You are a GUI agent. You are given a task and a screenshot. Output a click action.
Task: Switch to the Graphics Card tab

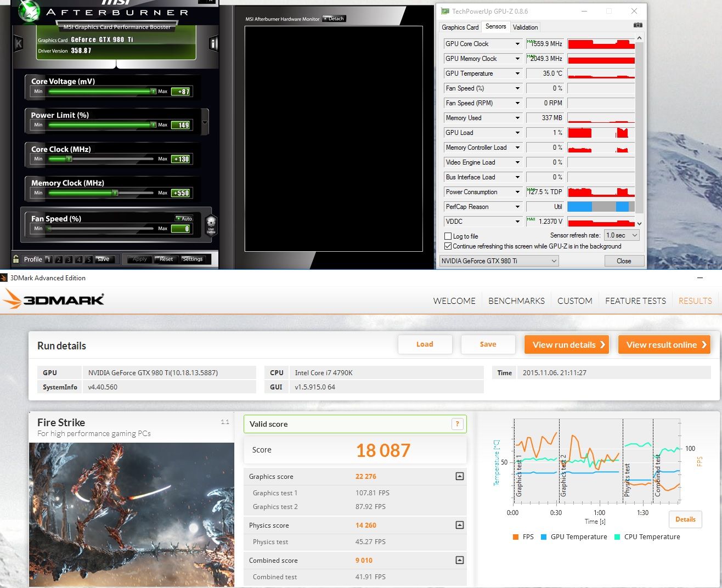tap(460, 27)
